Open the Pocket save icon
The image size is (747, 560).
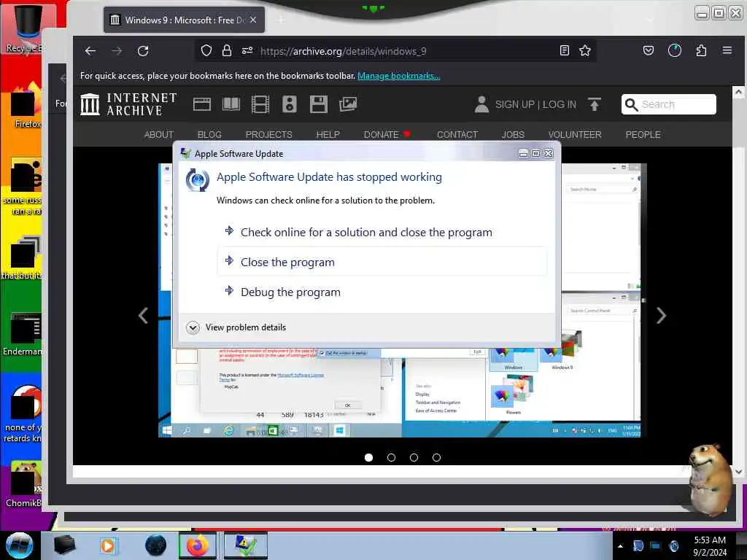649,50
